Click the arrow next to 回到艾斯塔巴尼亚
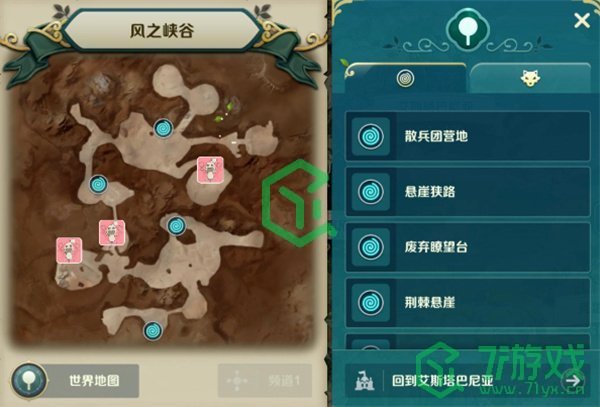Image resolution: width=600 pixels, height=407 pixels. 573,380
